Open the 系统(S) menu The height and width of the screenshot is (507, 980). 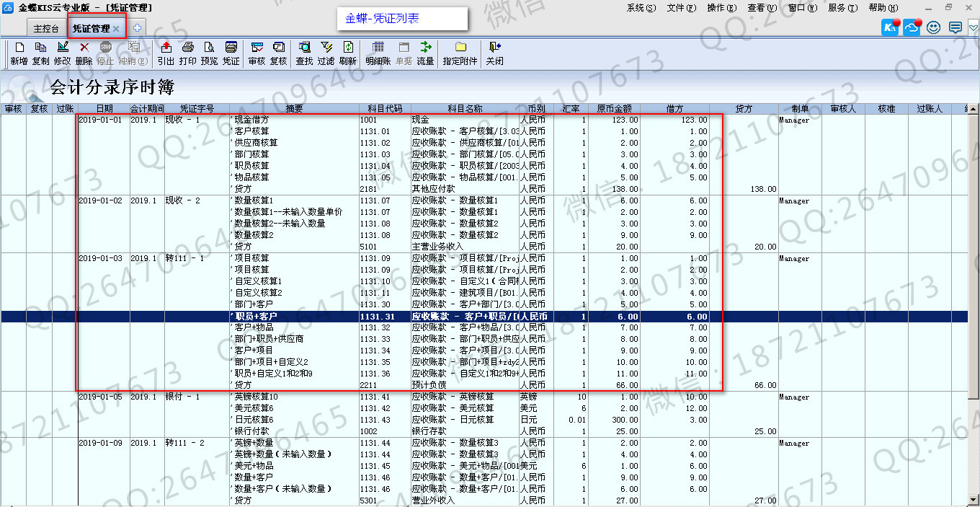click(x=641, y=8)
